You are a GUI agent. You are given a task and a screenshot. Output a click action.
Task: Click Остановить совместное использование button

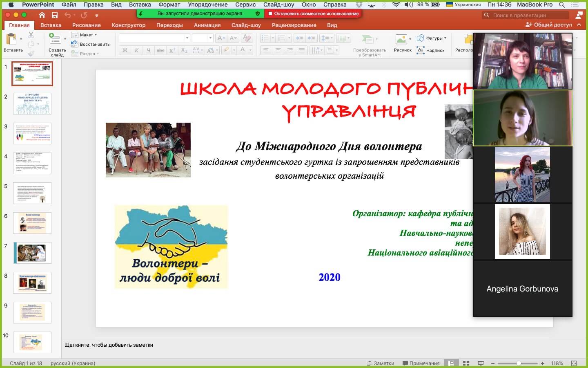point(313,13)
